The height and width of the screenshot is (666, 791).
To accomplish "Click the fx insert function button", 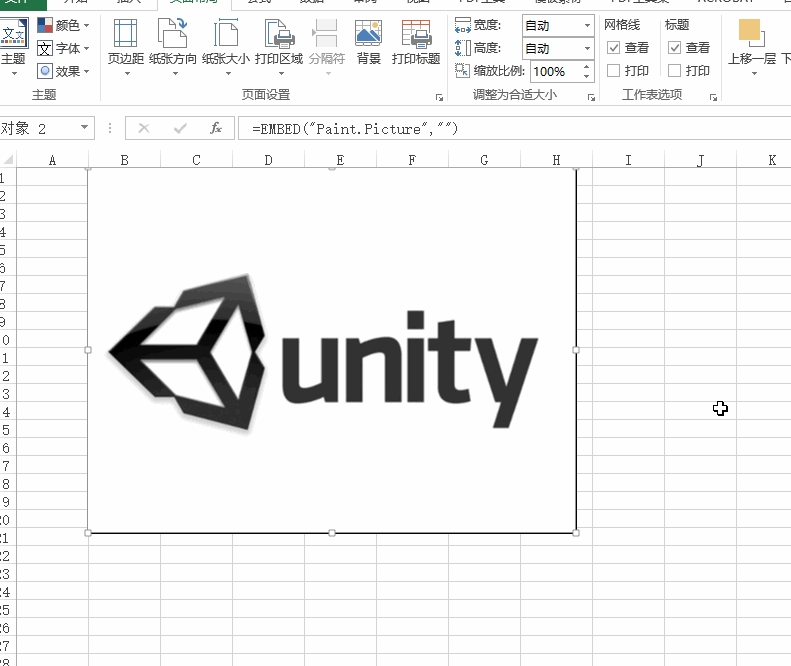I will (216, 128).
